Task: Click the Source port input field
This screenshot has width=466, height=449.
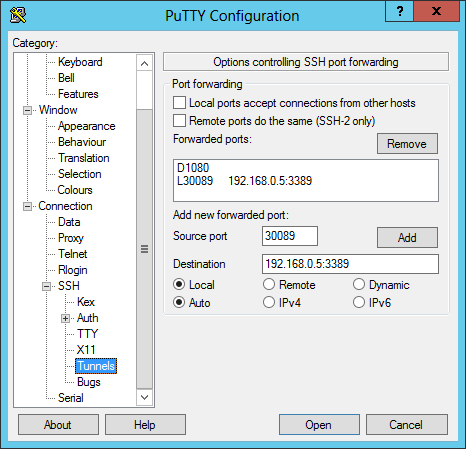Action: (x=290, y=236)
